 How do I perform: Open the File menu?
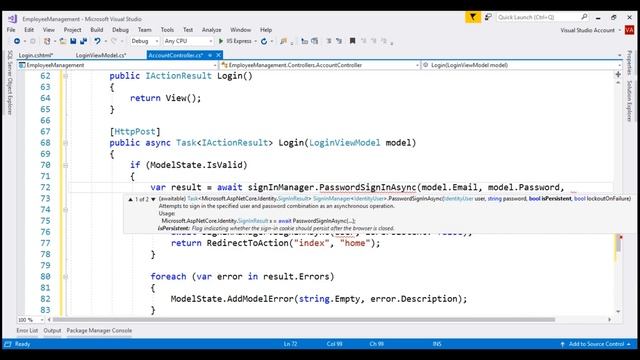click(11, 30)
